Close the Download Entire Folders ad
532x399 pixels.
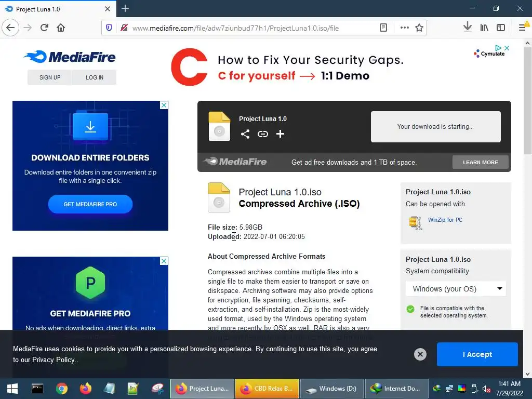pyautogui.click(x=164, y=105)
